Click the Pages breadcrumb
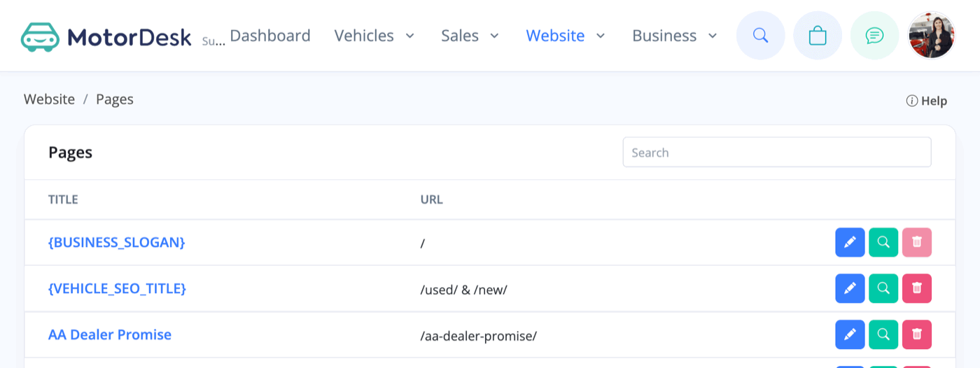This screenshot has width=980, height=368. click(x=115, y=99)
